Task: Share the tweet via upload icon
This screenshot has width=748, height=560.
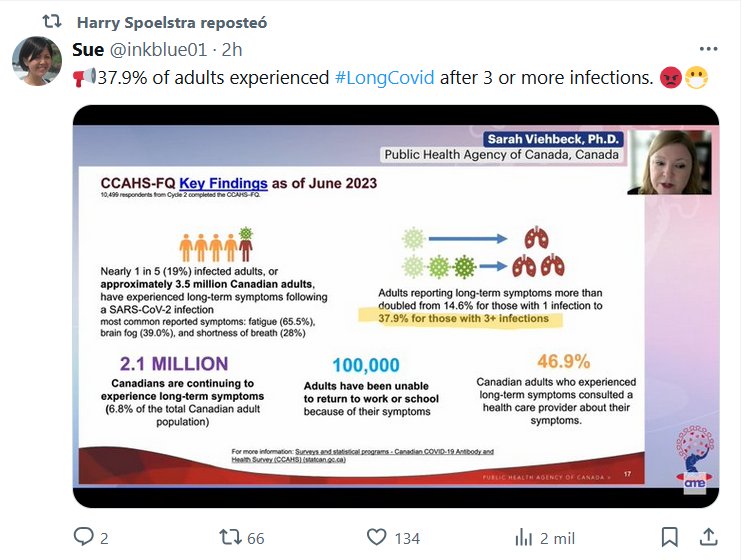Action: (708, 537)
